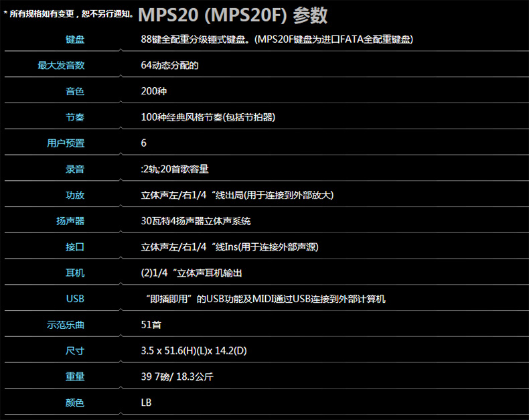Click the value "3.5 x 51.6(H)(L)x 14.2(D)"
529x420 pixels.
point(194,351)
